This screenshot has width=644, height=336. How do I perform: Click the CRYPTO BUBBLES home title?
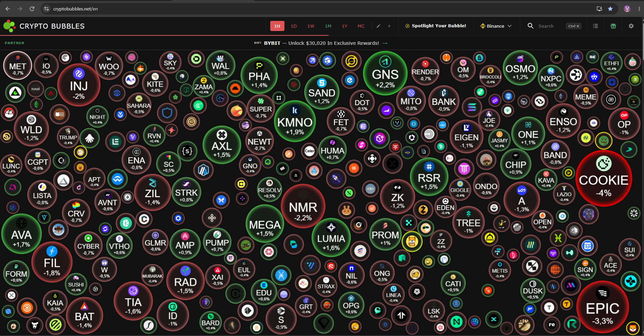[52, 26]
